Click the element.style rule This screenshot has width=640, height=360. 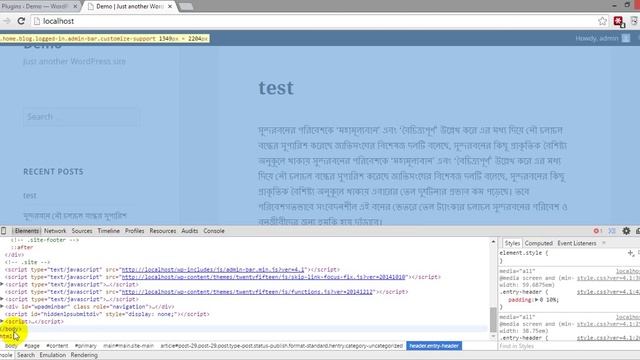coord(524,253)
